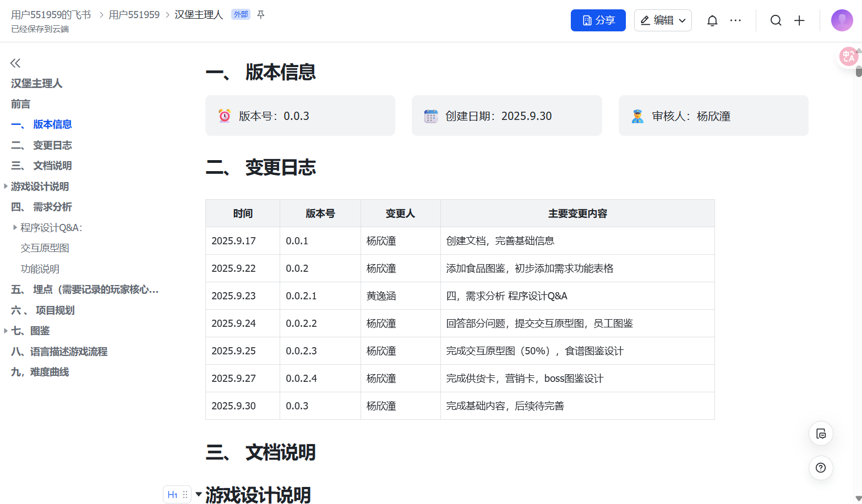Open the comments panel floating button
862x504 pixels.
point(821,434)
